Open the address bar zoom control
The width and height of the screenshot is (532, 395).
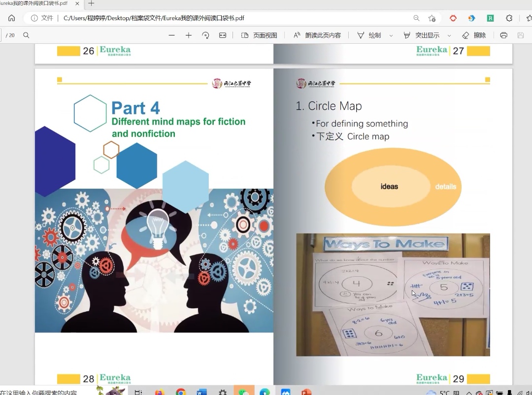[416, 18]
